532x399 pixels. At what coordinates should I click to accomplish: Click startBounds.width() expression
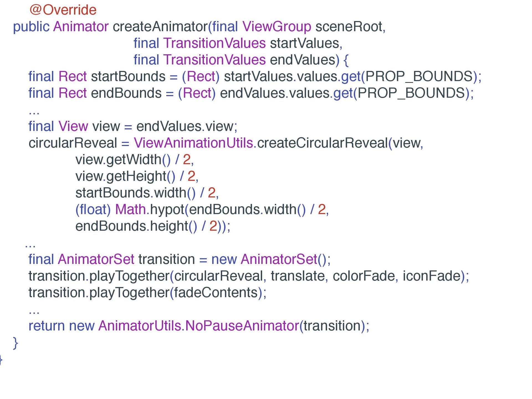pos(135,193)
